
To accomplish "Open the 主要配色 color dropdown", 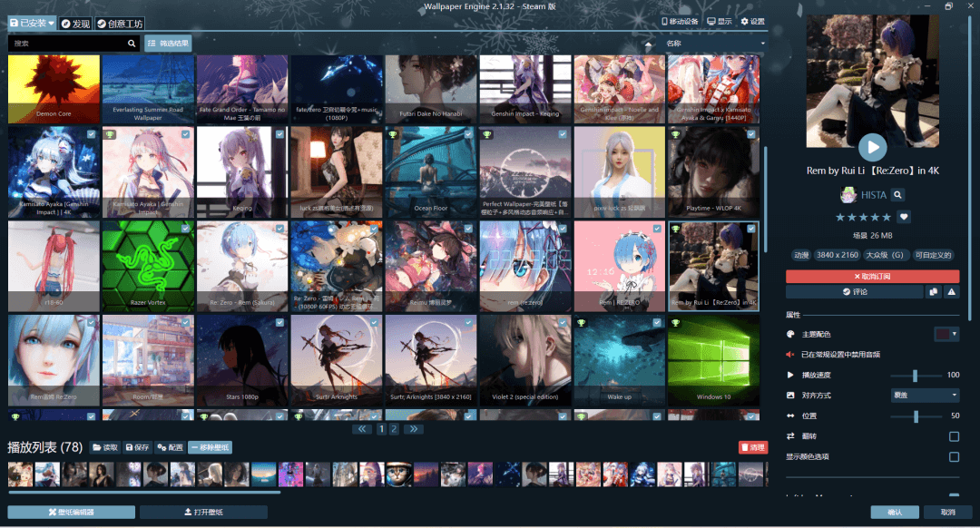I will (x=946, y=332).
